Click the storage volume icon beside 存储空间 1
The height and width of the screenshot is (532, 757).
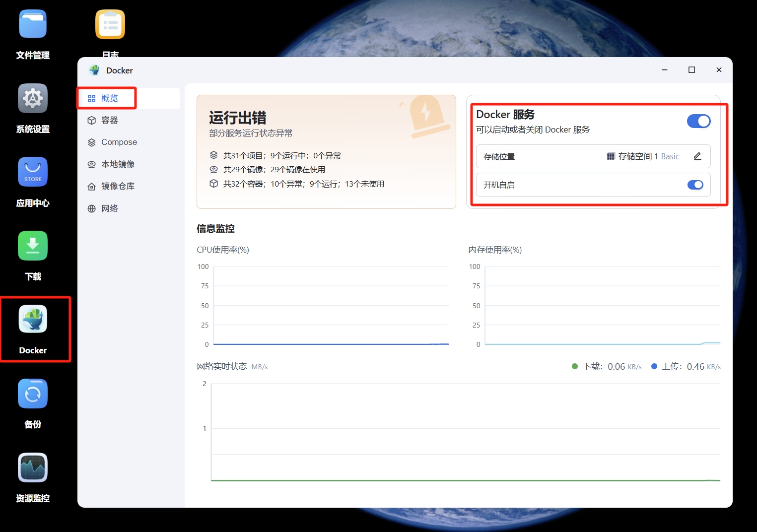tap(611, 156)
